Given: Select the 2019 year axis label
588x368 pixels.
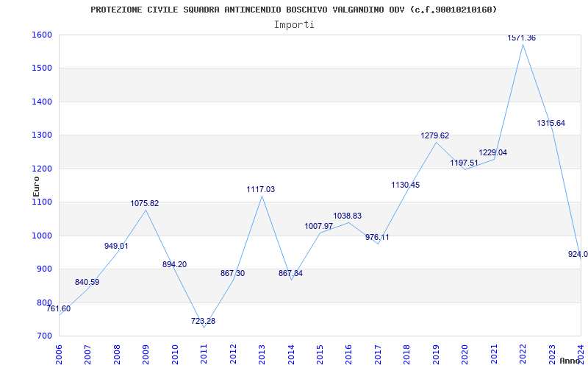Looking at the screenshot, I should click(436, 353).
